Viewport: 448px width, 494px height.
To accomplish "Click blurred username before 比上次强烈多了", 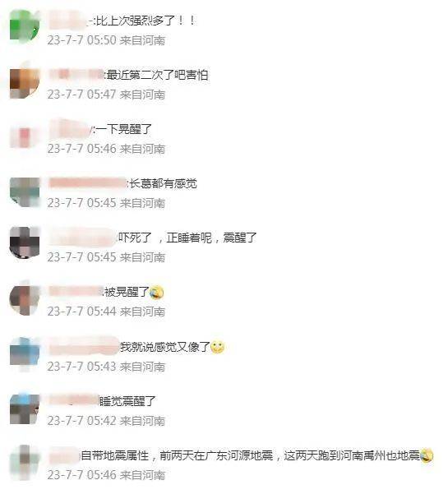I will 71,21.
